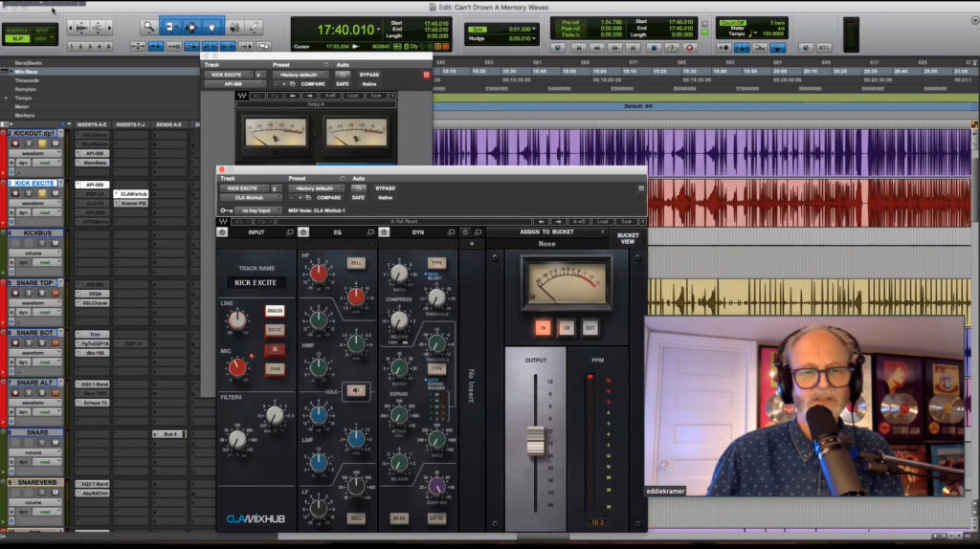Click the INSERTS A-E column header
The height and width of the screenshot is (549, 980).
click(92, 125)
